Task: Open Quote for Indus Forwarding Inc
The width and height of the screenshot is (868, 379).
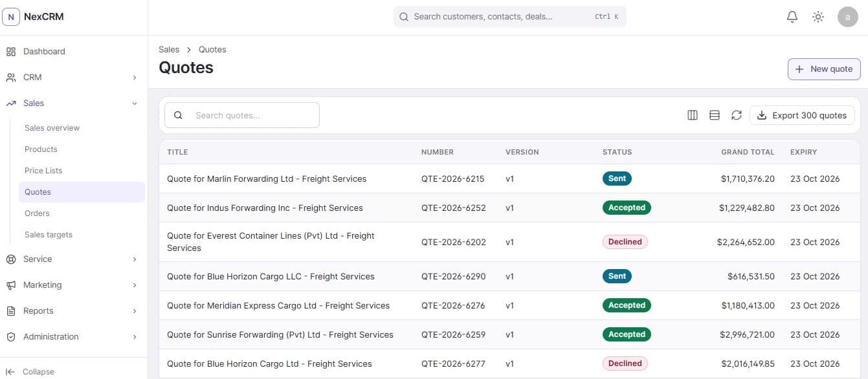Action: click(265, 208)
